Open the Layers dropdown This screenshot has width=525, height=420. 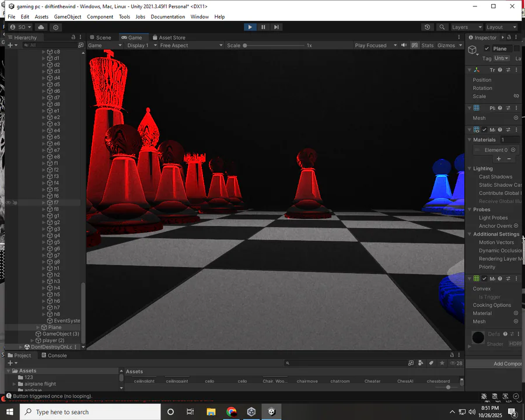coord(467,27)
